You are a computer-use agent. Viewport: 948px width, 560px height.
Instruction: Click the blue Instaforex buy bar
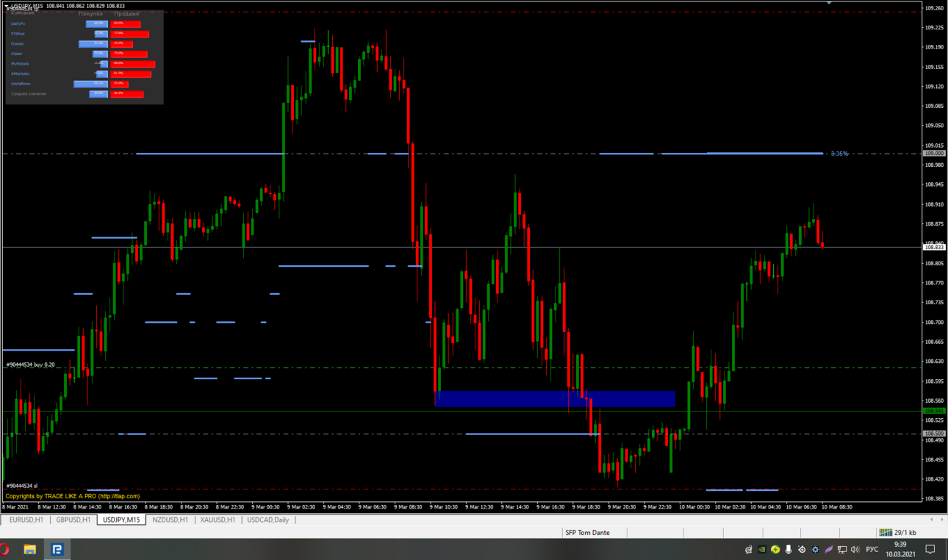[x=90, y=84]
